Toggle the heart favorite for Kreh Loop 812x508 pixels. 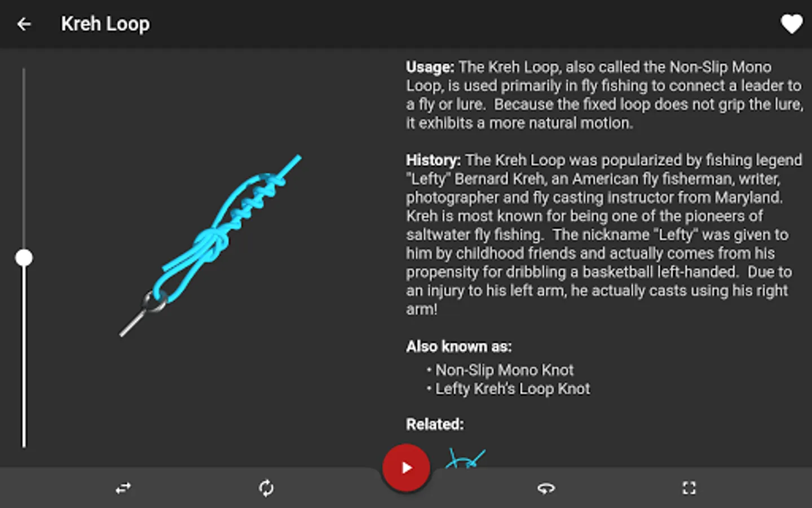pos(791,24)
